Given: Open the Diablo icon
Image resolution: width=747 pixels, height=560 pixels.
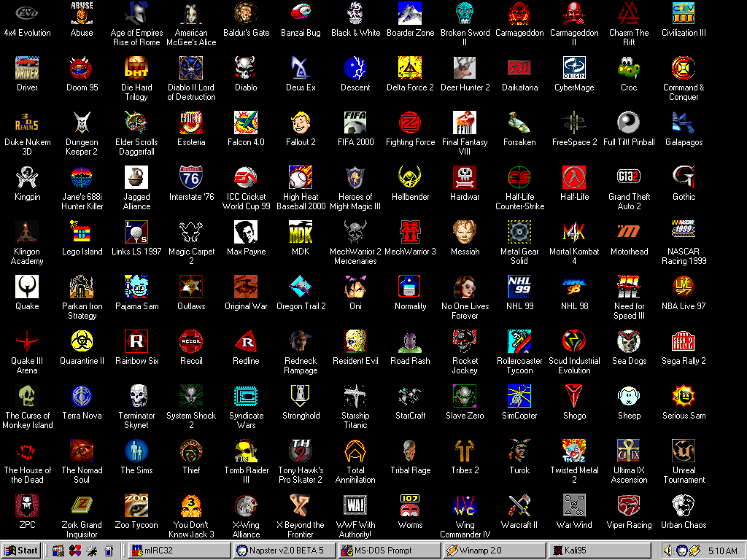Looking at the screenshot, I should coord(246,68).
